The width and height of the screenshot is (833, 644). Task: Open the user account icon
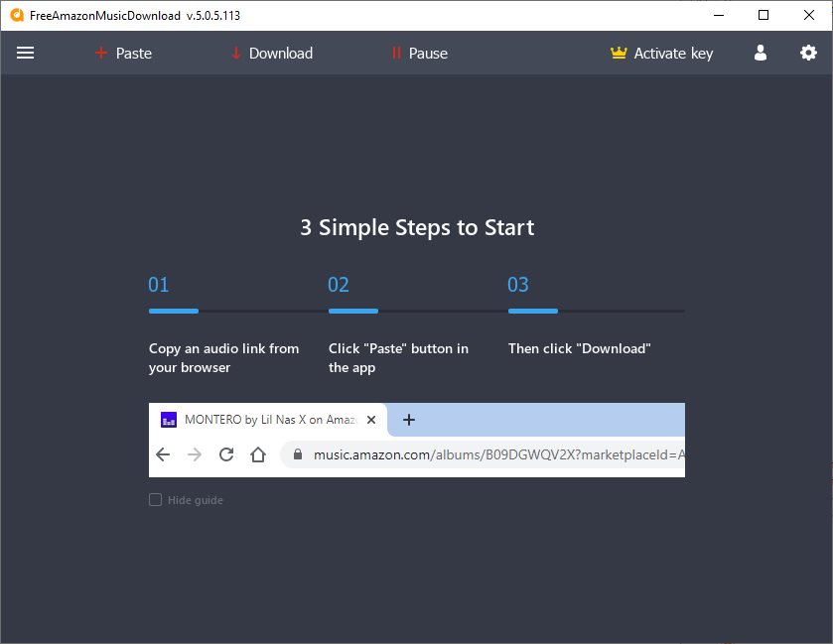coord(761,53)
